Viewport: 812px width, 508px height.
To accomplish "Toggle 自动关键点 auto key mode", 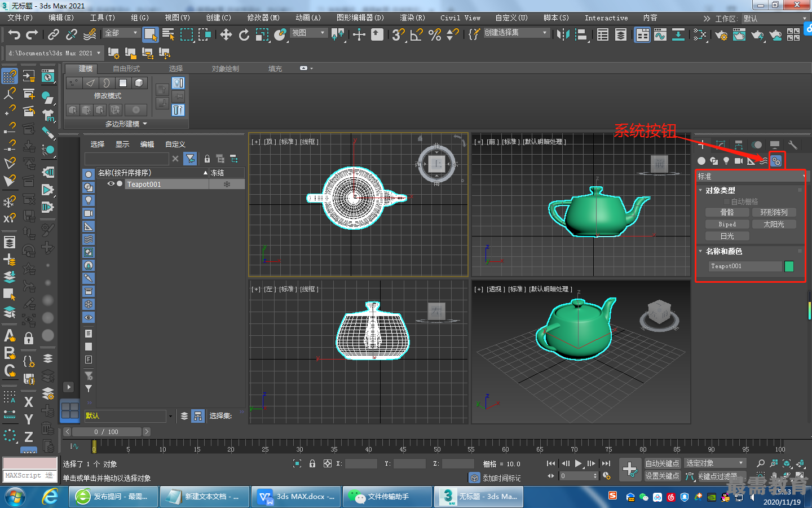I will coord(662,463).
